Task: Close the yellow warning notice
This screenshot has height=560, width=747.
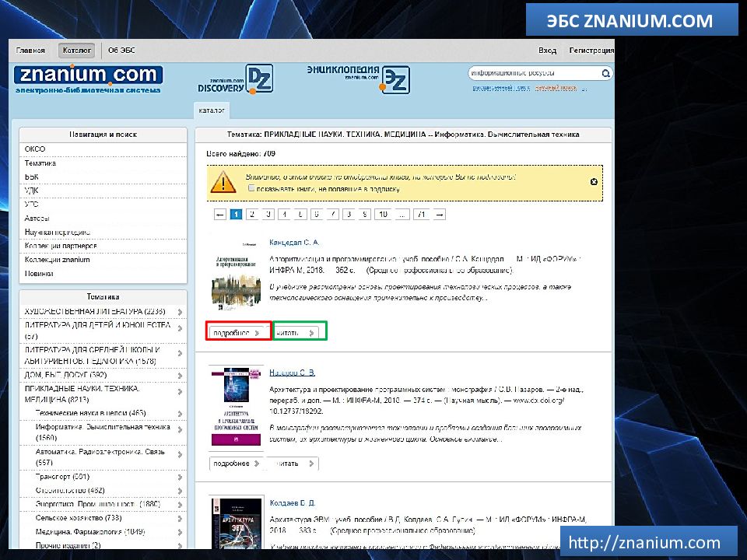Action: (x=594, y=182)
